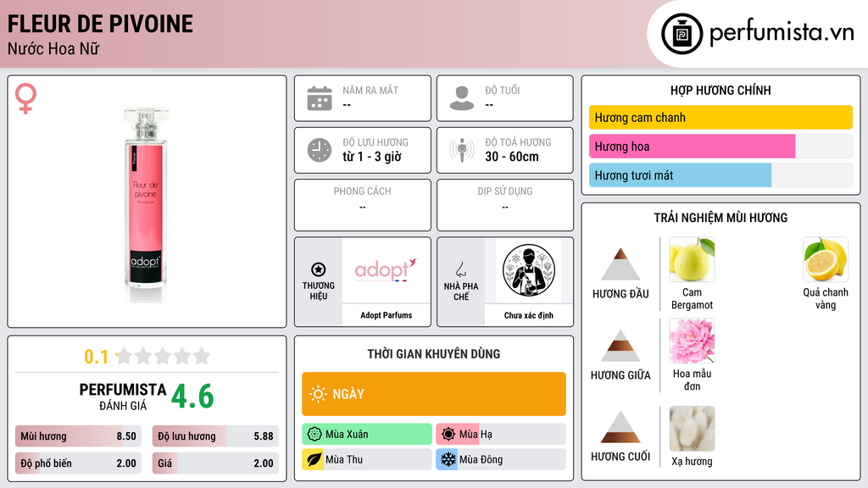Click the Độ lưu hương 5.88 rating bar
868x488 pixels.
tap(215, 436)
